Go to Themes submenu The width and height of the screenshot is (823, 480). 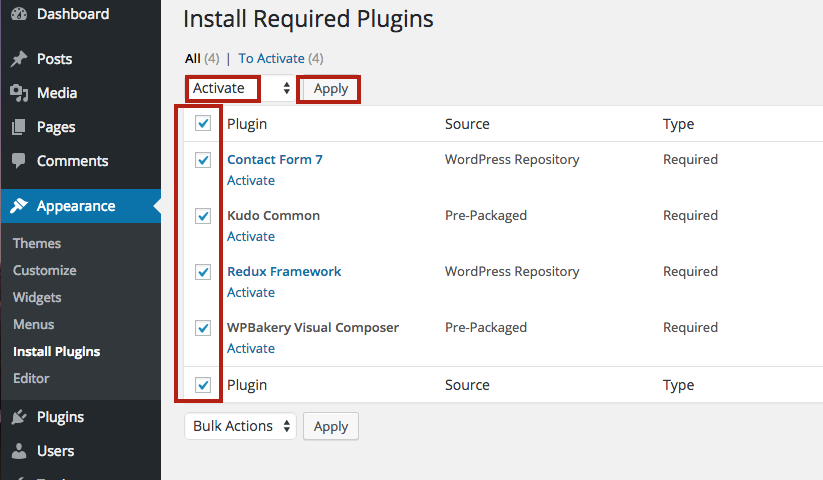[37, 243]
